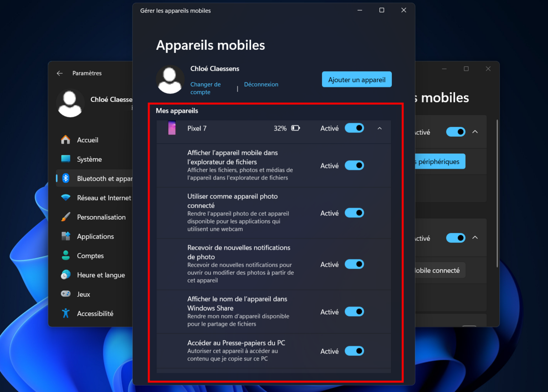
Task: Toggle Recevoir de nouvelles notifications de photo
Action: [354, 264]
